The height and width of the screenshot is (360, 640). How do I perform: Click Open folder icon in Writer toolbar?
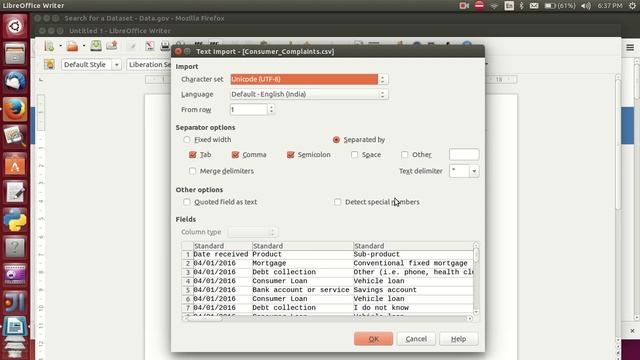pyautogui.click(x=72, y=46)
